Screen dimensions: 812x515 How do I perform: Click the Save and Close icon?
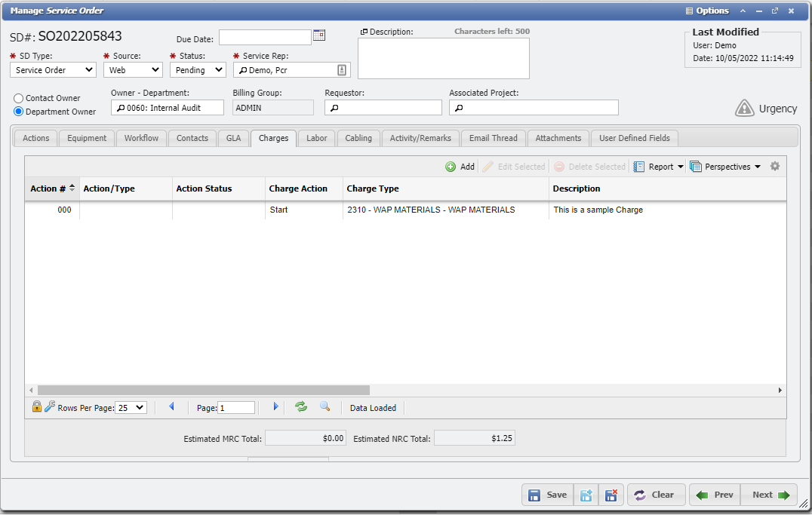pos(611,495)
